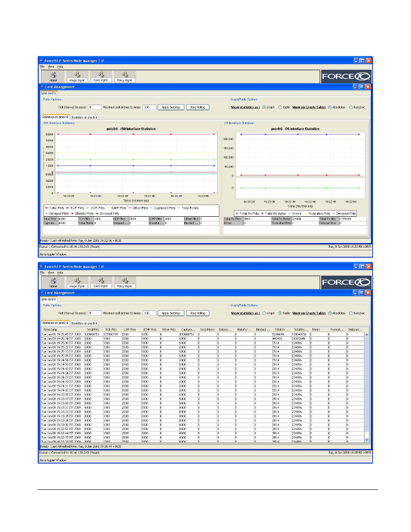Viewport: 411px width, 532px height.
Task: Click Apply Settings in bottom window
Action: 171,313
